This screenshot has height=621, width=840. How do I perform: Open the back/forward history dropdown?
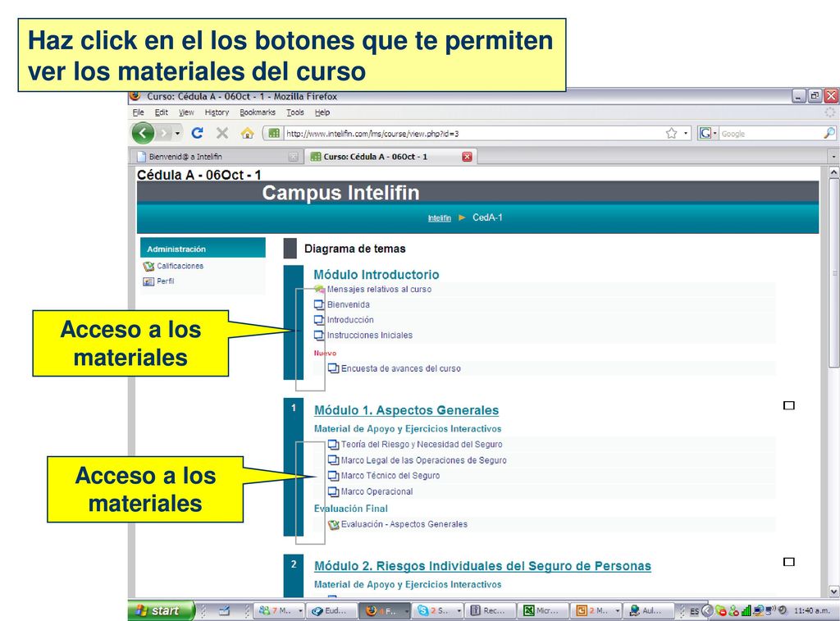click(177, 134)
